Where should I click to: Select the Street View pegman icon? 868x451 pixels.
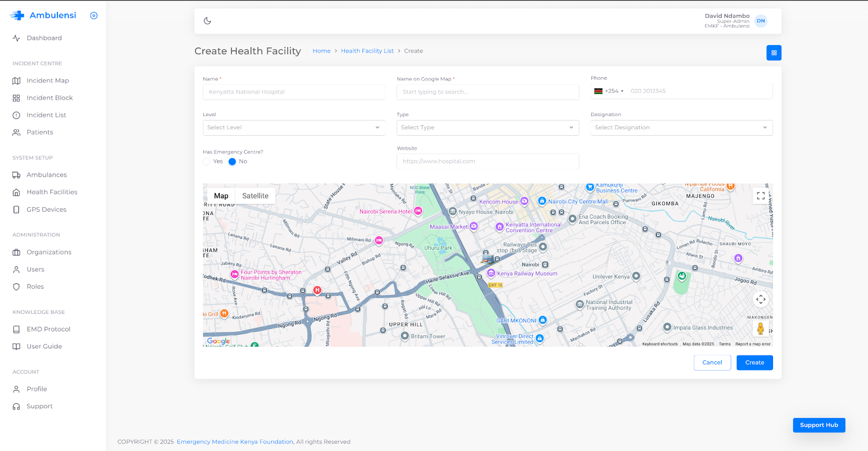click(x=761, y=328)
